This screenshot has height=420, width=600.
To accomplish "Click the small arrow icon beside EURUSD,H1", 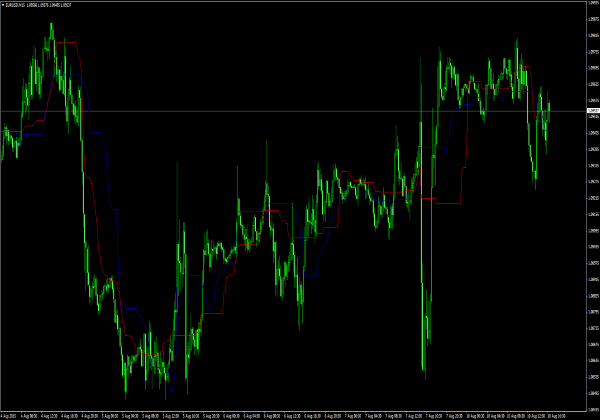I will (3, 4).
